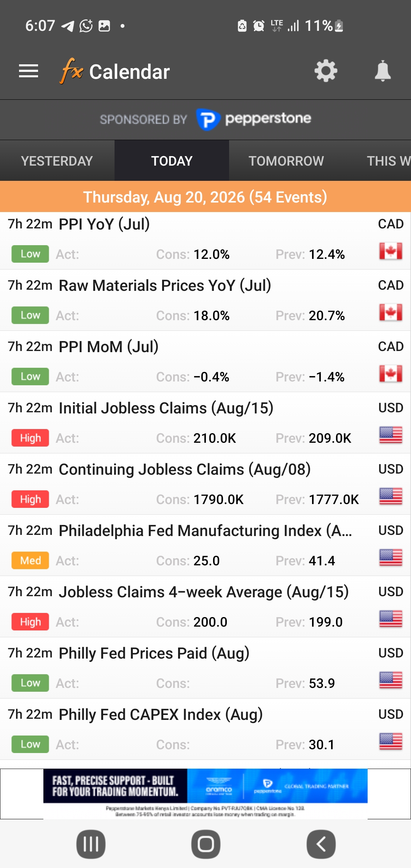
Task: Tap High impact badge on Jobless Claims 4-week
Action: 30,622
